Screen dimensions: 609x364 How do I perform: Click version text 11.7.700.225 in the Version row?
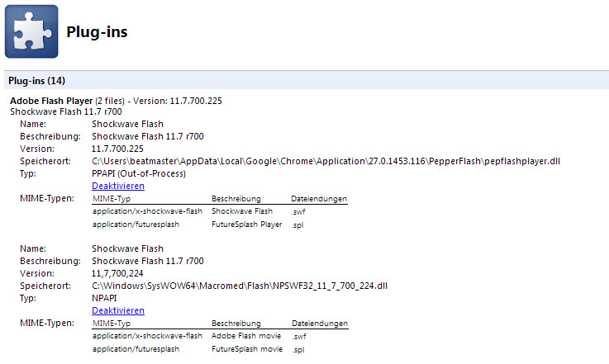tap(117, 149)
